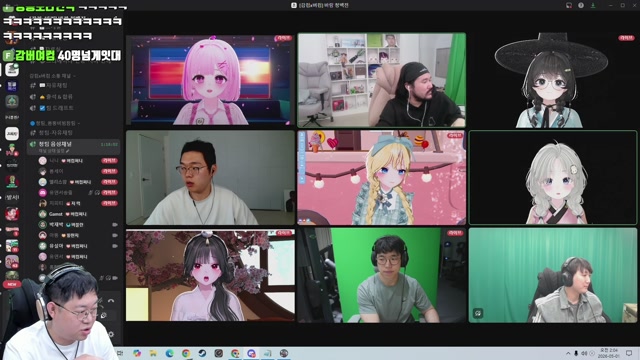Launch Microsoft Edge from the taskbar
This screenshot has height=360, width=640.
click(x=169, y=353)
